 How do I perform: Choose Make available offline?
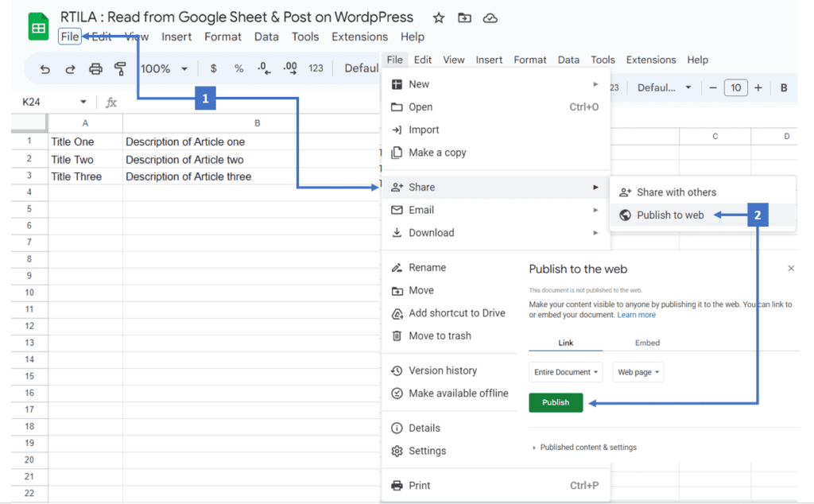449,394
